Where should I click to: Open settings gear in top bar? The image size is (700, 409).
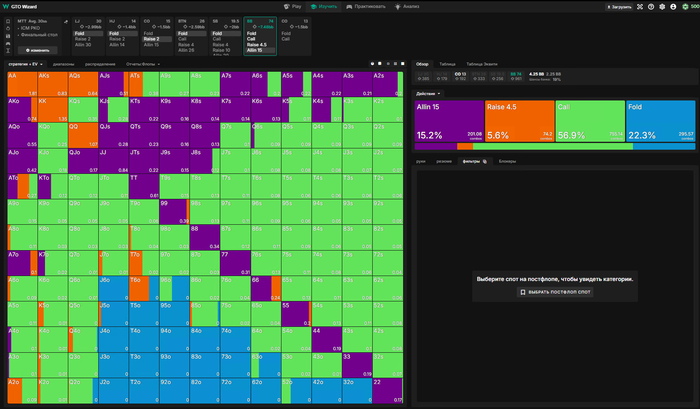click(x=664, y=6)
